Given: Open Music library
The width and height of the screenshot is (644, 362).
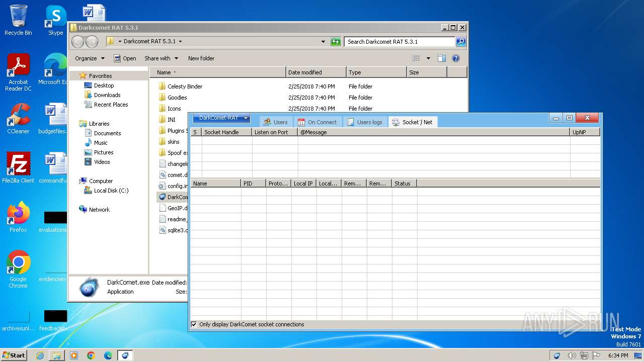Looking at the screenshot, I should (101, 143).
